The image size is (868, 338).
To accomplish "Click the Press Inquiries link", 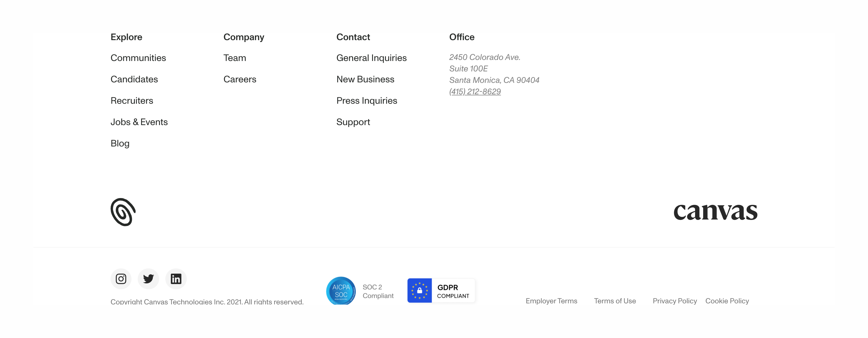I will tap(367, 101).
